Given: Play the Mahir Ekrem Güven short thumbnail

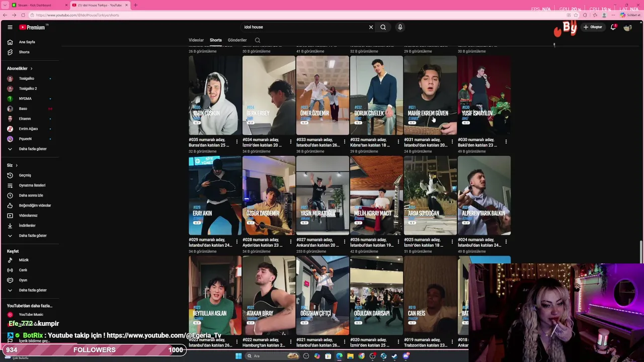Looking at the screenshot, I should (x=430, y=96).
